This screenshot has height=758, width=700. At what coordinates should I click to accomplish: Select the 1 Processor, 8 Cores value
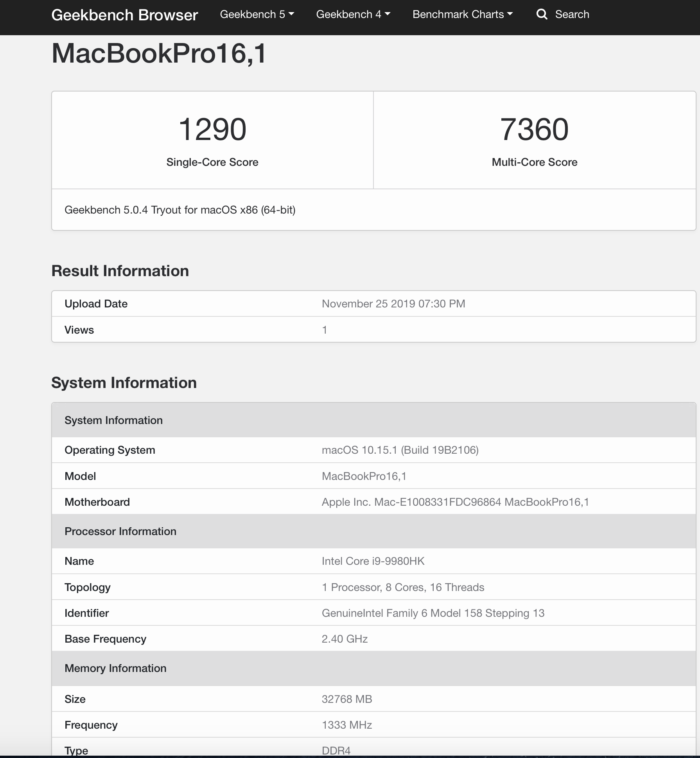403,587
